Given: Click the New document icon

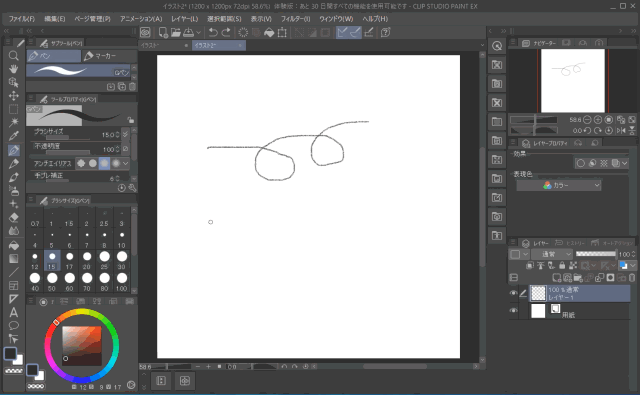Looking at the screenshot, I should (163, 32).
